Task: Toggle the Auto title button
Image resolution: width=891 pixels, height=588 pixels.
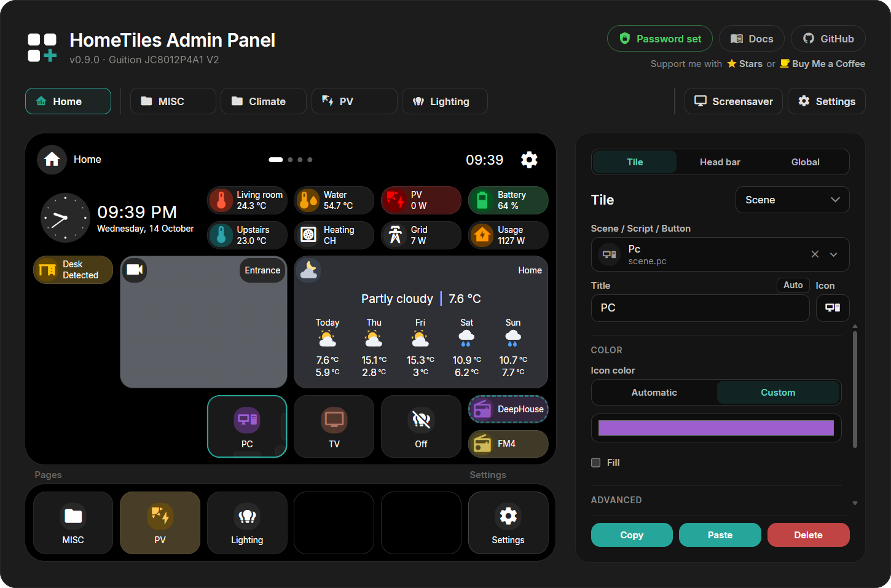Action: coord(793,285)
